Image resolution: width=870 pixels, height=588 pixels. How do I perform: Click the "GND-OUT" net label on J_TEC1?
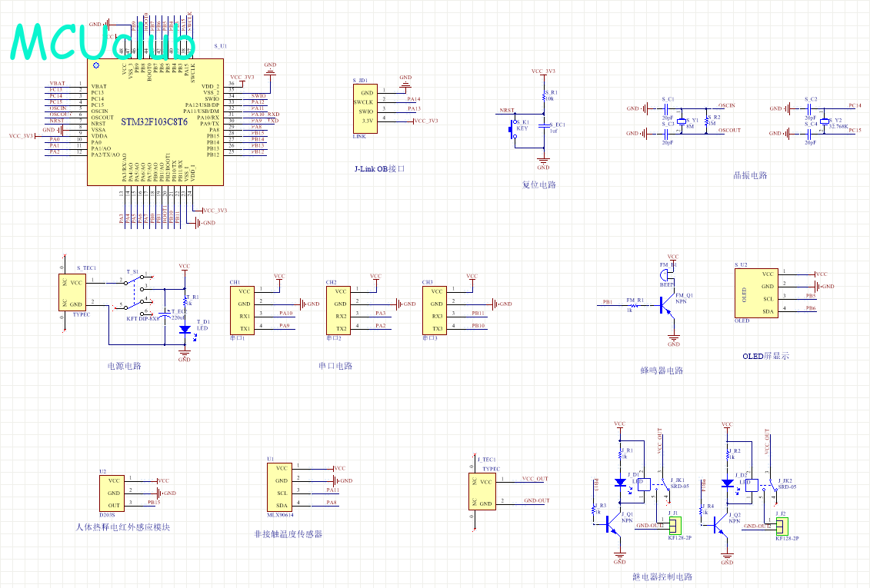[536, 500]
